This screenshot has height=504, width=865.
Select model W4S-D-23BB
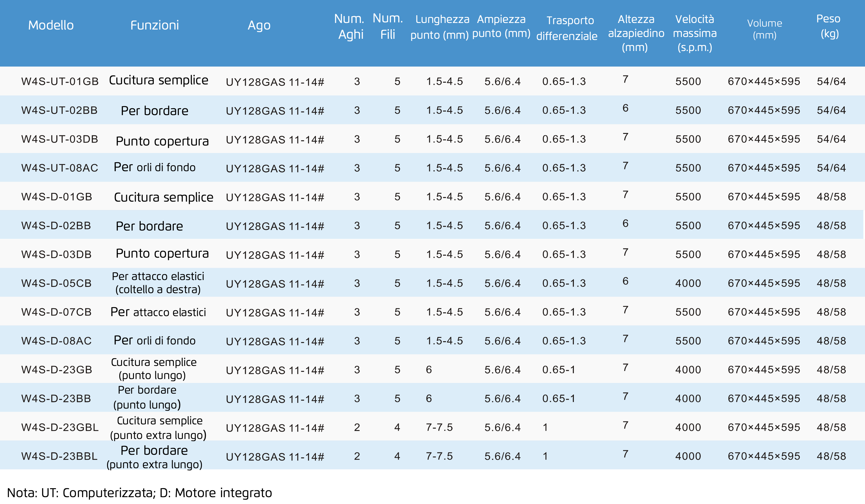point(56,398)
